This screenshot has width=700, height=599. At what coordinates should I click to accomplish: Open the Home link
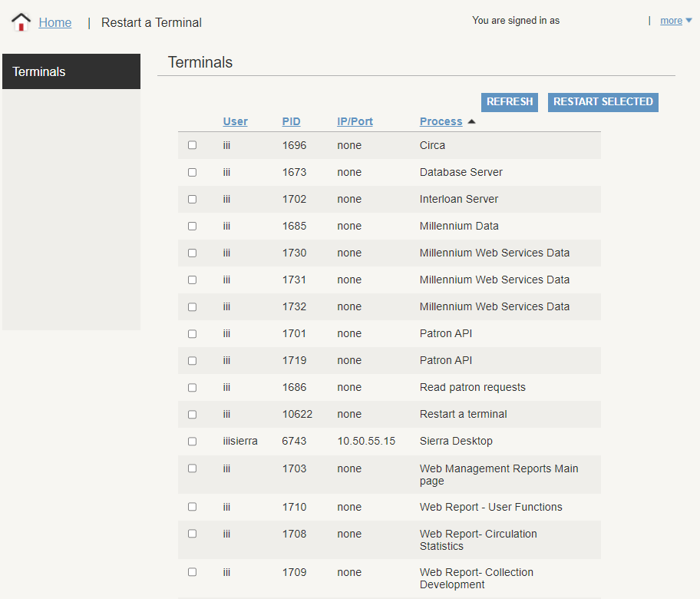pos(55,22)
